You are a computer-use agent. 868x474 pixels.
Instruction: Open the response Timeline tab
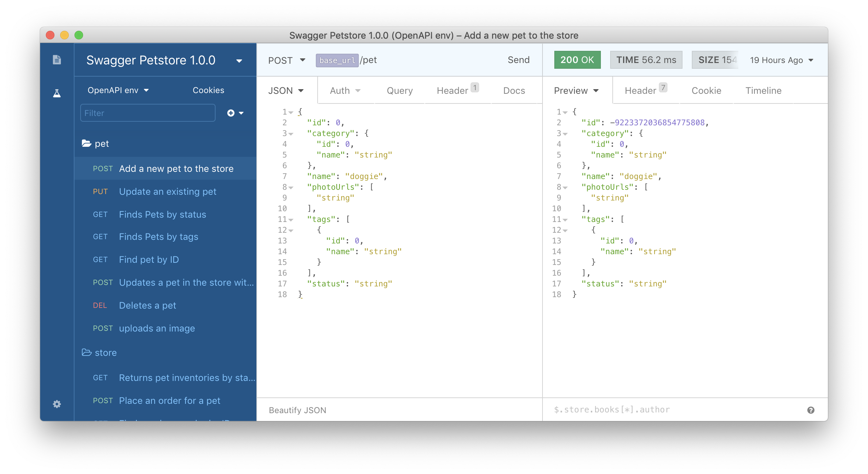click(x=763, y=91)
